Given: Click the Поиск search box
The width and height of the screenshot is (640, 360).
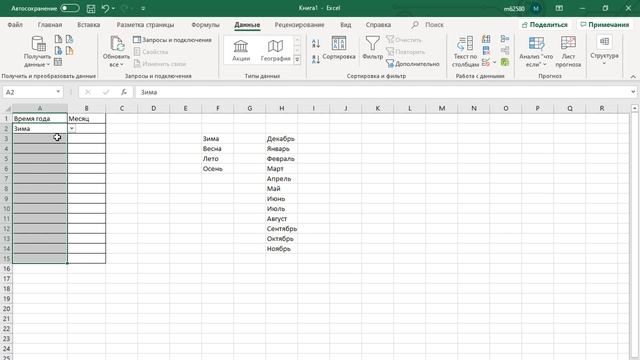Looking at the screenshot, I should [428, 24].
